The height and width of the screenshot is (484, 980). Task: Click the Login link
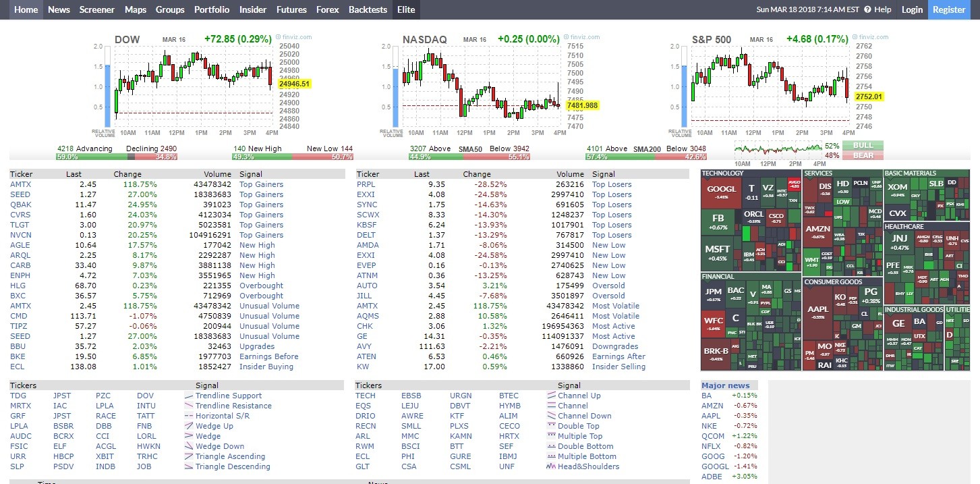(912, 9)
